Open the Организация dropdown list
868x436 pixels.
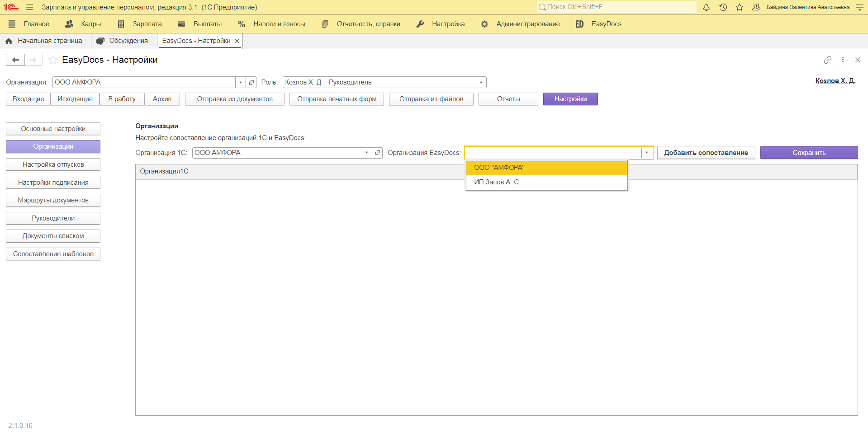pos(240,82)
